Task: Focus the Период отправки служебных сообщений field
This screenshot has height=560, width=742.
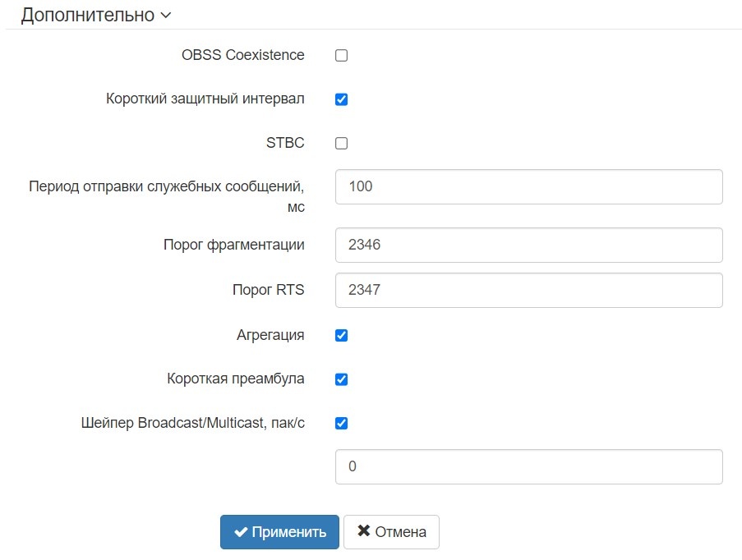Action: point(528,187)
